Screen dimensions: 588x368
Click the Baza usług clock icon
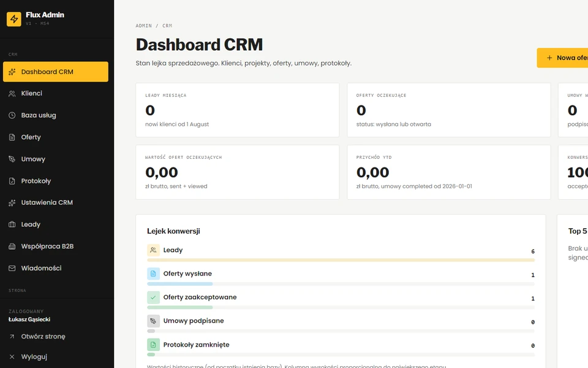point(12,115)
